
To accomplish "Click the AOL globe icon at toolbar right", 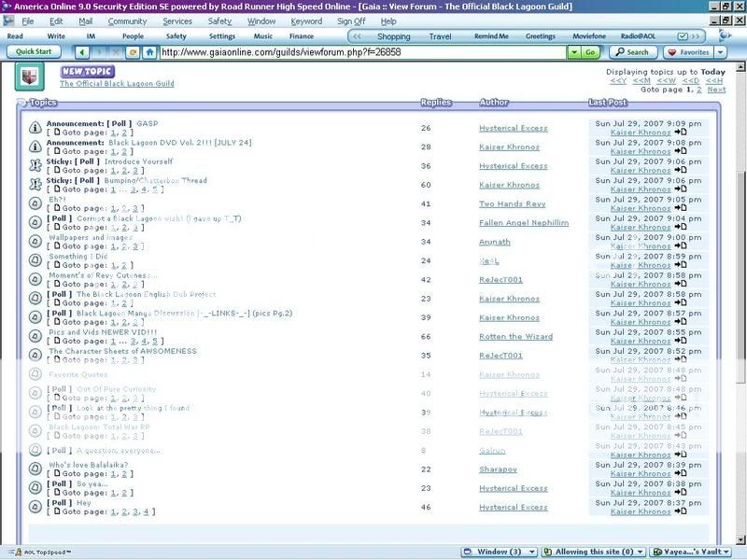I will [726, 35].
